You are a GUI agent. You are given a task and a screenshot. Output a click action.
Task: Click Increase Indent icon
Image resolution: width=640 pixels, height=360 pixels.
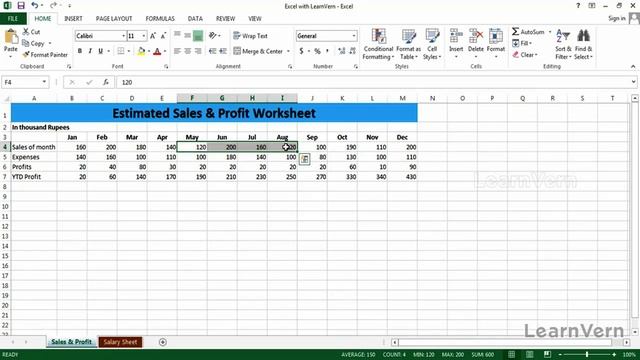click(223, 51)
